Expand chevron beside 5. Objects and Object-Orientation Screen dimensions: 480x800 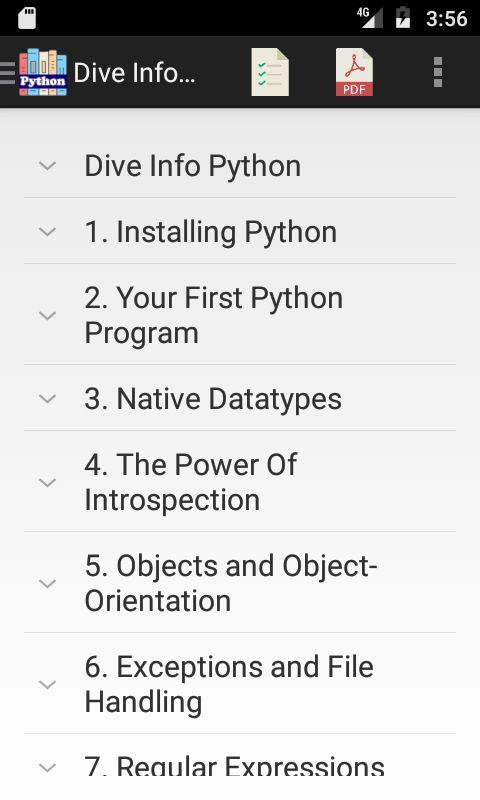click(47, 583)
